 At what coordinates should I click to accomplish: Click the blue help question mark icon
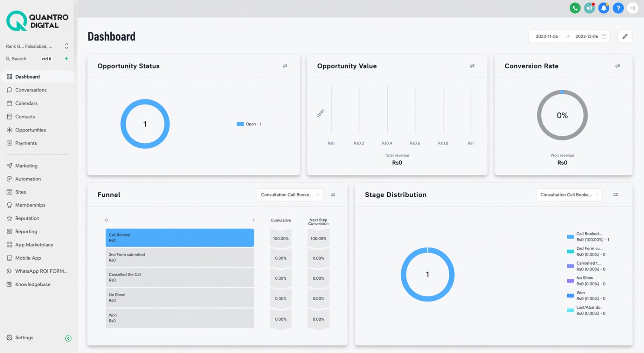coord(618,8)
